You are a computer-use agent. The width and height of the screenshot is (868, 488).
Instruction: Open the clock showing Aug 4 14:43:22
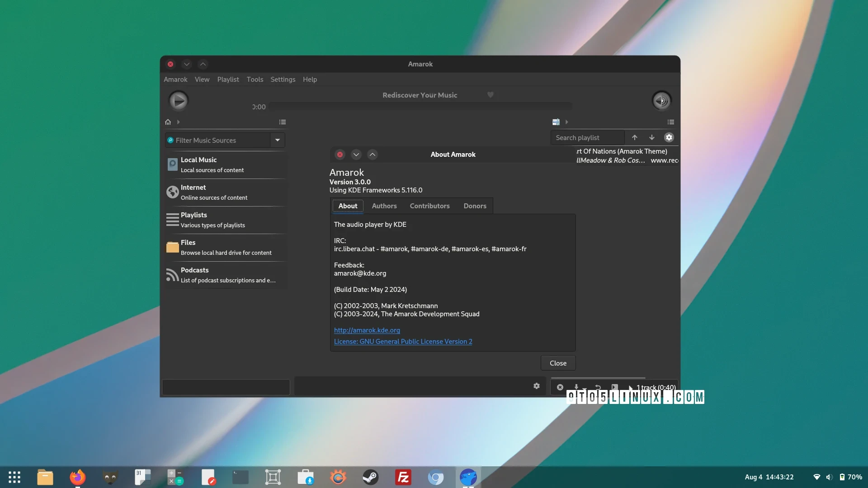[x=769, y=477]
